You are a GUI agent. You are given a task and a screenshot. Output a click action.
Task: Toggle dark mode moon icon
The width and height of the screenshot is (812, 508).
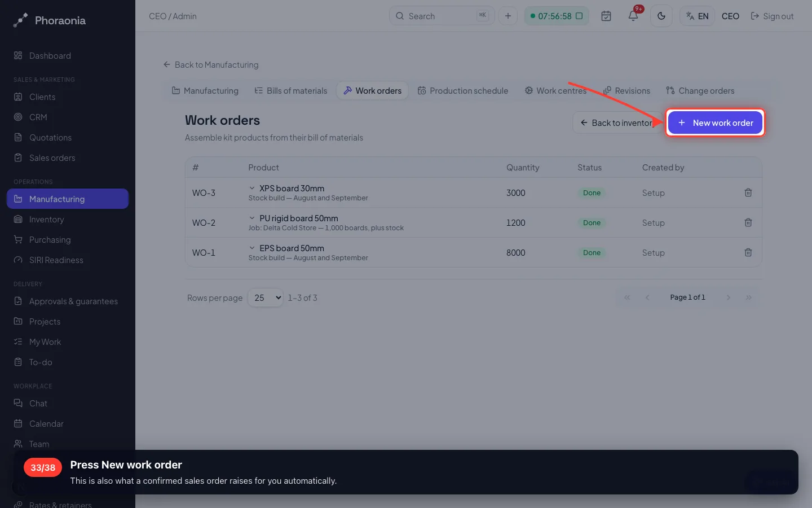pyautogui.click(x=661, y=16)
